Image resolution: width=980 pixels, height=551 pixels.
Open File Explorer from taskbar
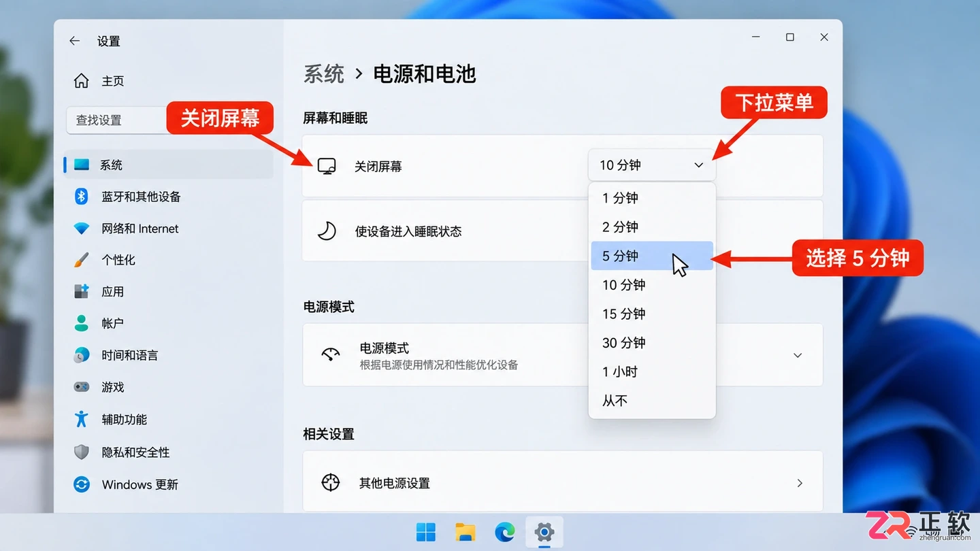point(465,532)
